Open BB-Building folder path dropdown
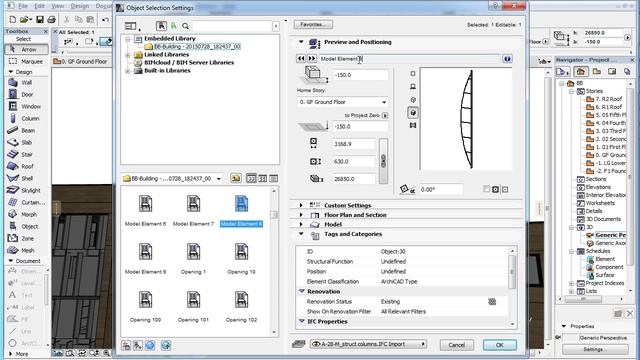 172,178
